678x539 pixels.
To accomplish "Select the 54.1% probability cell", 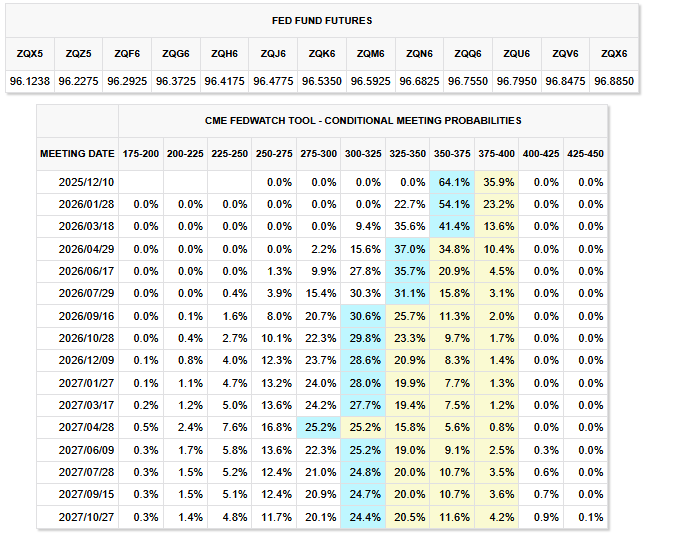I will click(454, 204).
